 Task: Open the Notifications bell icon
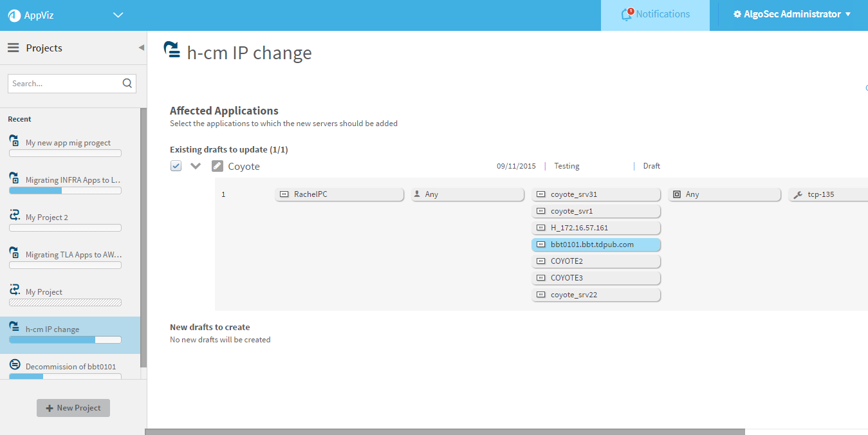pos(627,14)
